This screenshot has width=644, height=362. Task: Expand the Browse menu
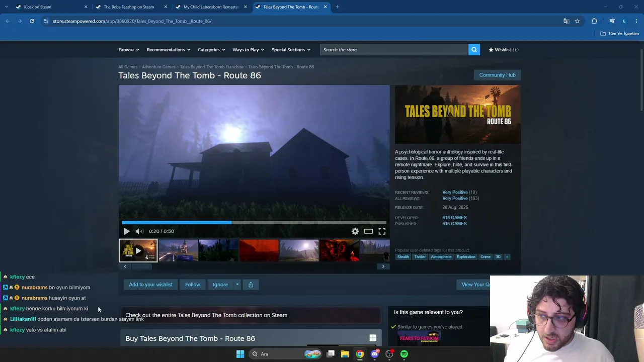129,50
